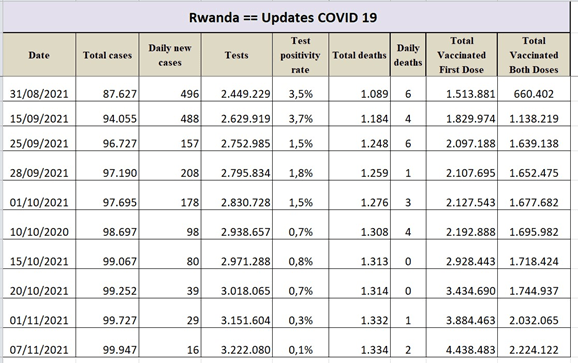Click the Date column header

(39, 55)
